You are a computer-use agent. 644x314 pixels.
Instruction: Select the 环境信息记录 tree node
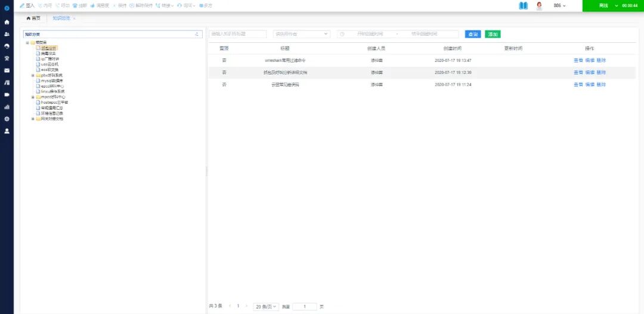52,113
